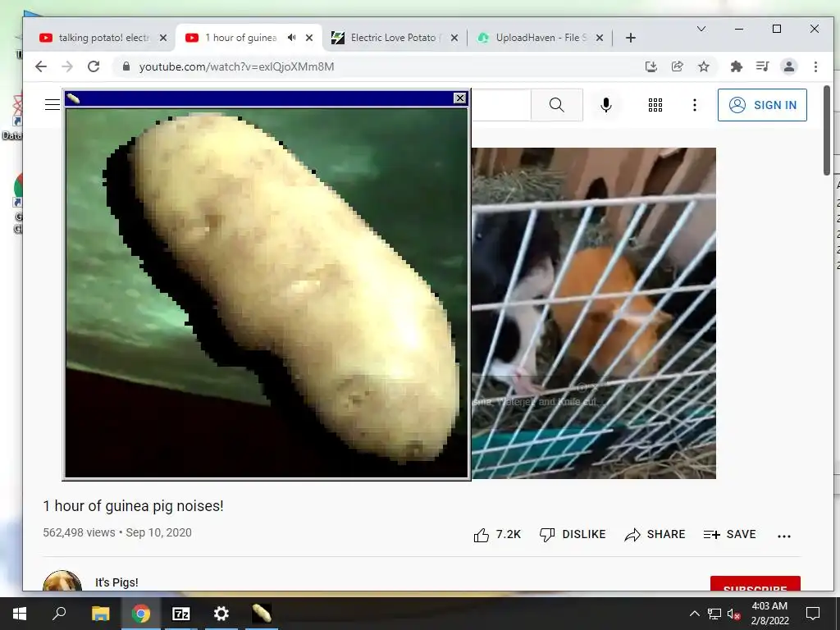Viewport: 840px width, 630px height.
Task: Switch to UploadHaven tab
Action: click(541, 38)
